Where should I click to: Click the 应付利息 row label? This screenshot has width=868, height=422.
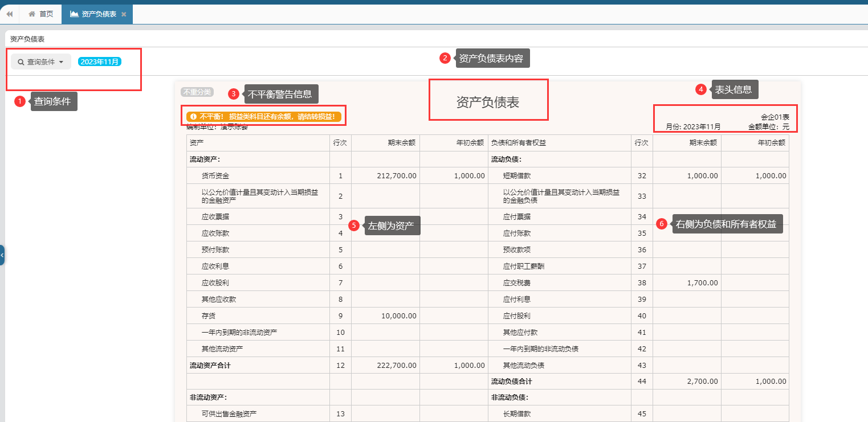(517, 299)
